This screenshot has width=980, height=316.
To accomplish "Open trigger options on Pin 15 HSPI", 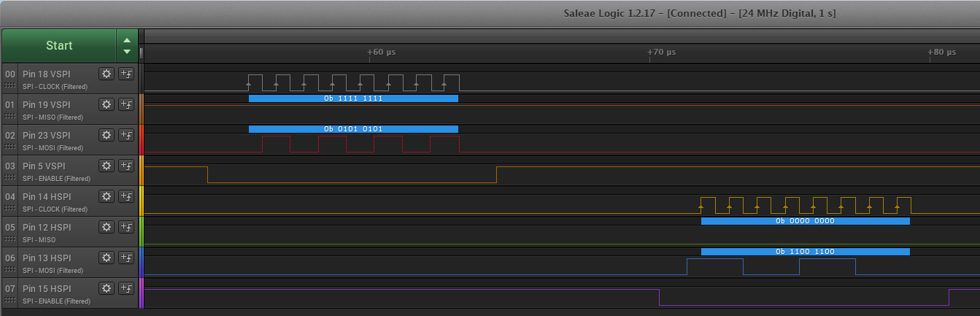I will 126,288.
